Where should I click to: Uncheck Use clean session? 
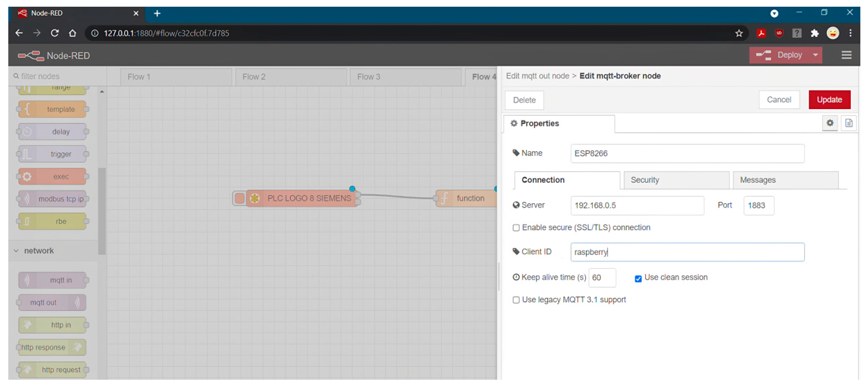point(638,279)
